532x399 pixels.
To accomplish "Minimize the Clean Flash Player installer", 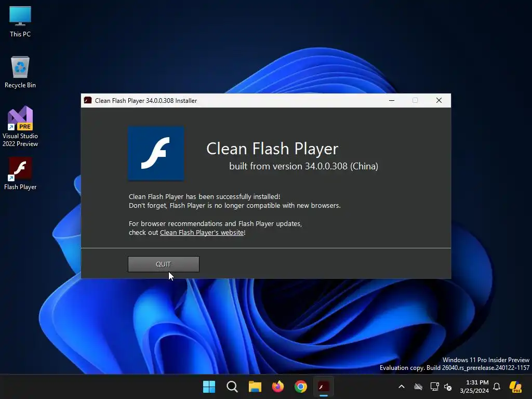I will pos(392,100).
